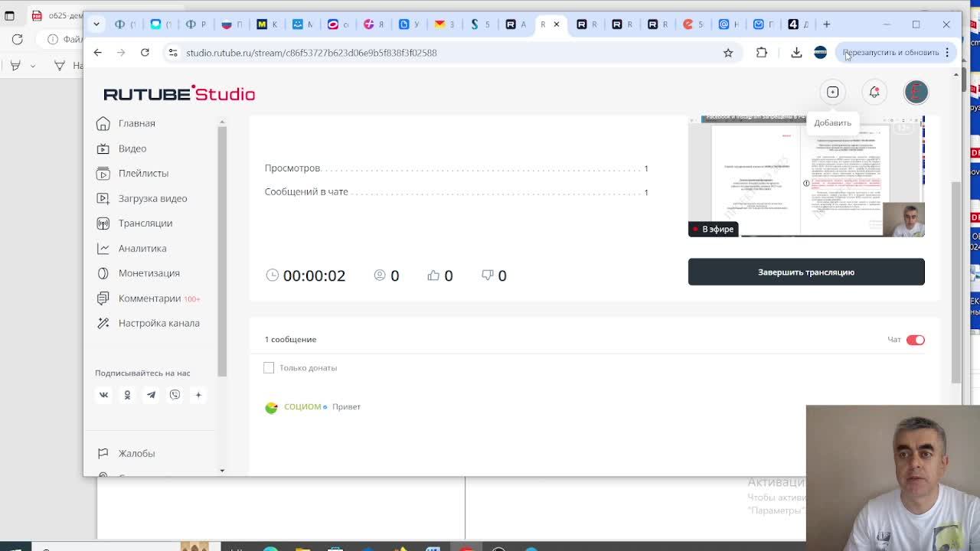Click the dislikes thumbs-down counter icon
Viewport: 980px width, 551px height.
(x=488, y=275)
